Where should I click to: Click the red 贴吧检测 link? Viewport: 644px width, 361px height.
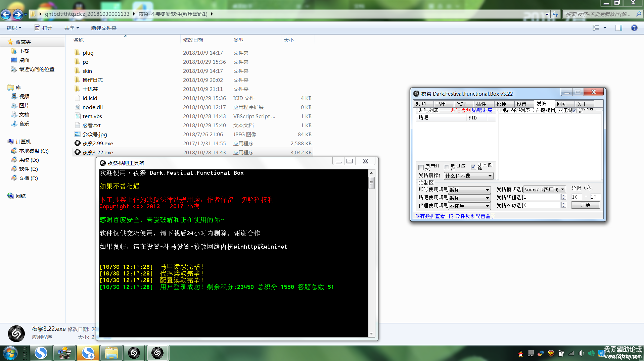(461, 110)
